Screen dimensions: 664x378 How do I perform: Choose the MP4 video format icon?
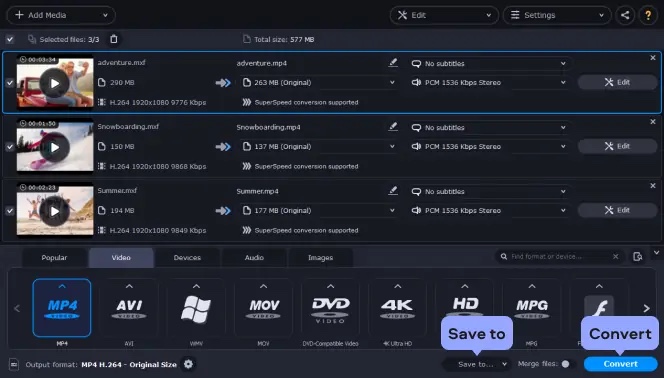pos(62,308)
